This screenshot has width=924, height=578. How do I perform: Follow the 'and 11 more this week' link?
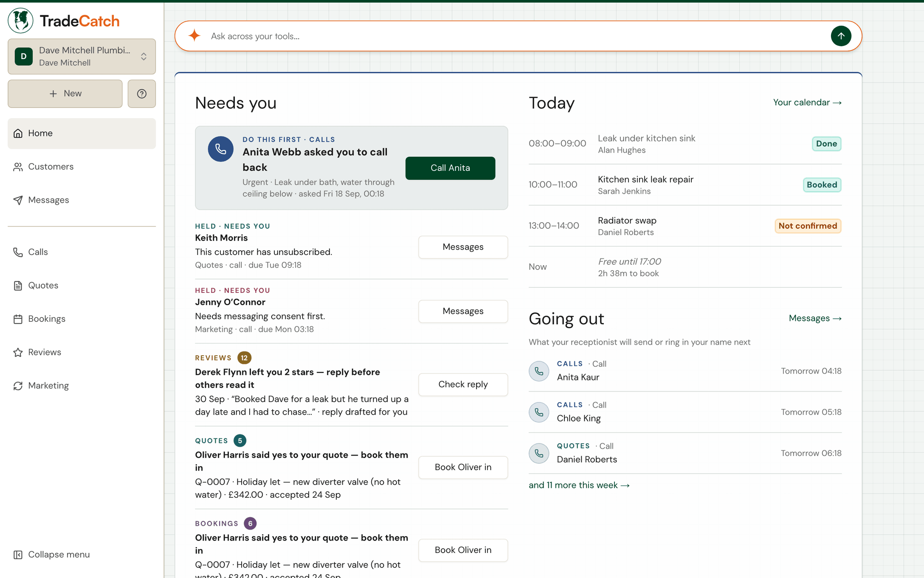(579, 485)
